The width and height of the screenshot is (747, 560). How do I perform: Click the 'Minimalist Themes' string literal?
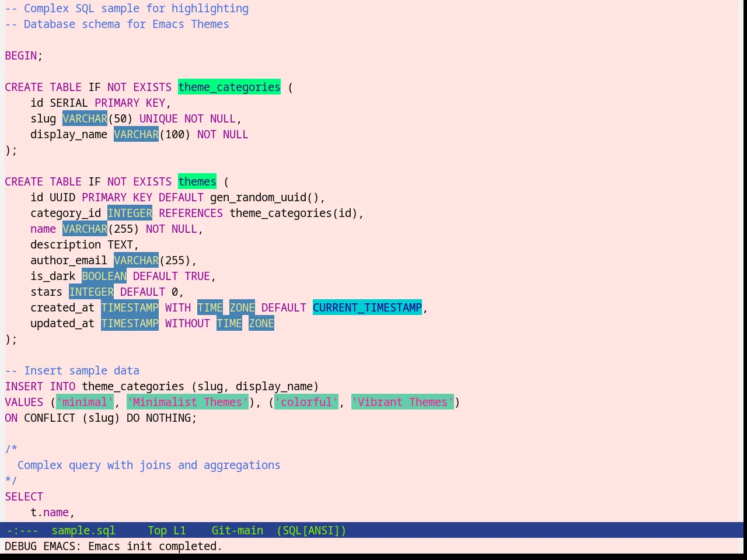187,402
